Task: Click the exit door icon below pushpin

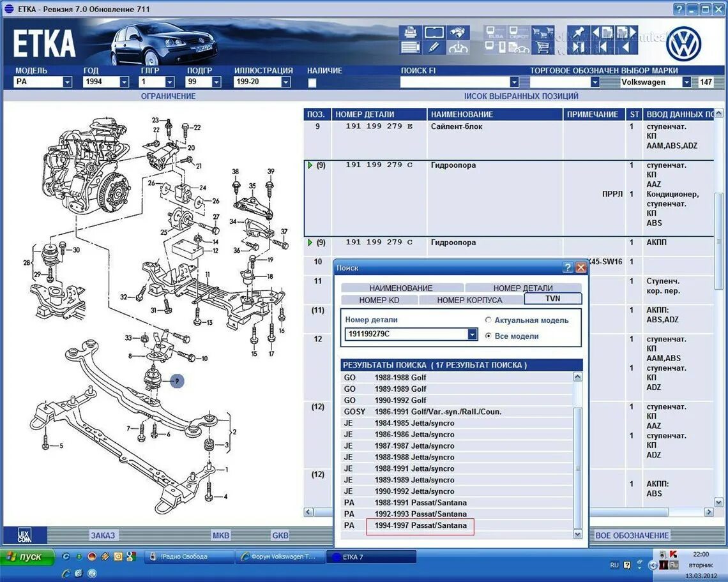Action: click(x=579, y=47)
